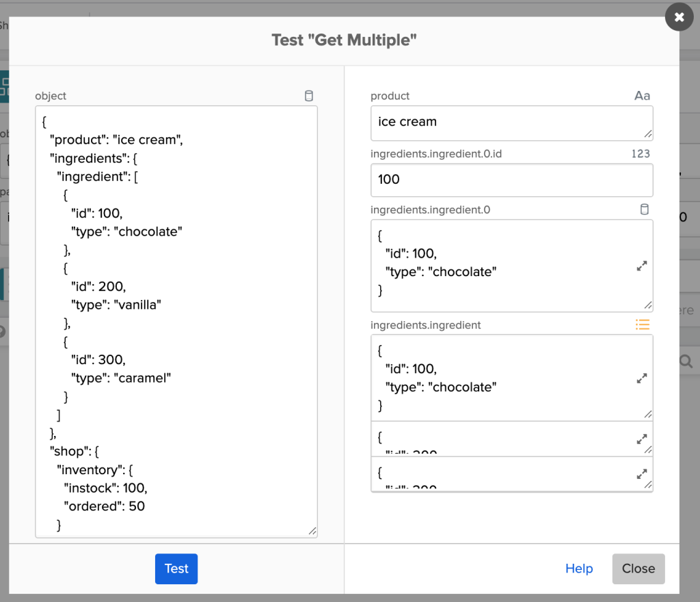The width and height of the screenshot is (700, 602).
Task: Copy the object JSON via its clipboard icon
Action: [x=309, y=96]
